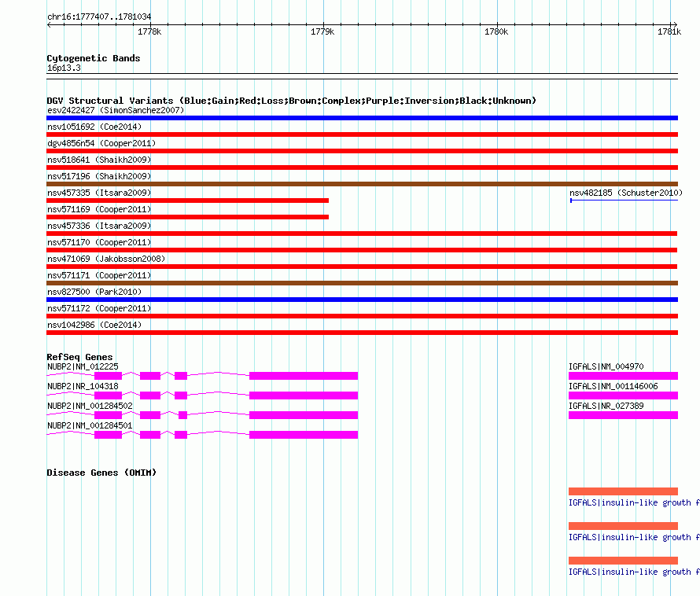
Task: Click the 1780k ruler mark
Action: [x=496, y=31]
